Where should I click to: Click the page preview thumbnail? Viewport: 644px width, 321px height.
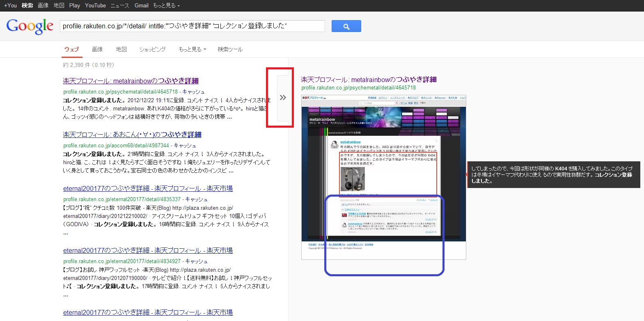(x=383, y=177)
